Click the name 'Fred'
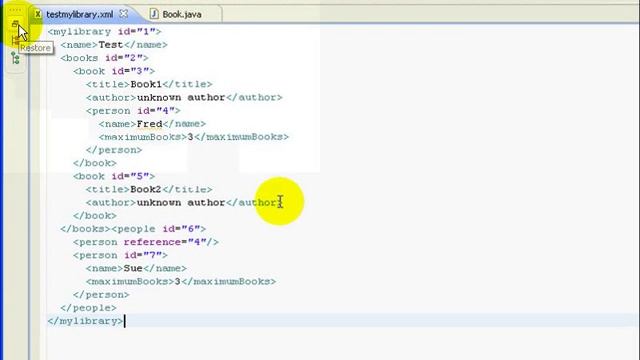 click(x=149, y=124)
